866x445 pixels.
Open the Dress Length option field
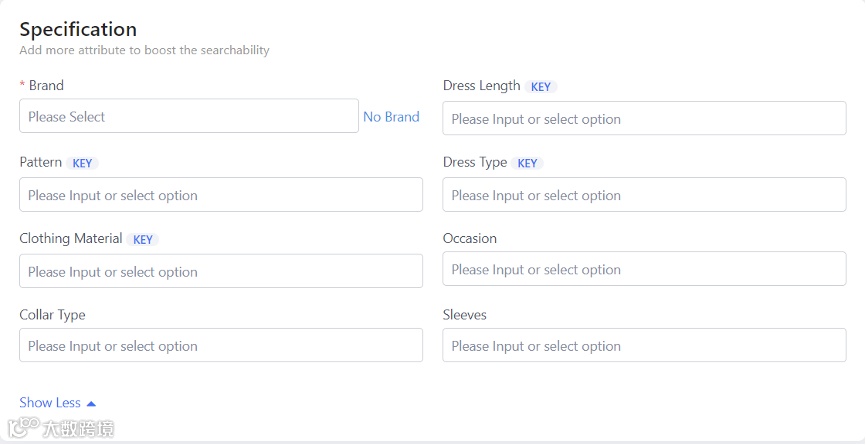644,119
